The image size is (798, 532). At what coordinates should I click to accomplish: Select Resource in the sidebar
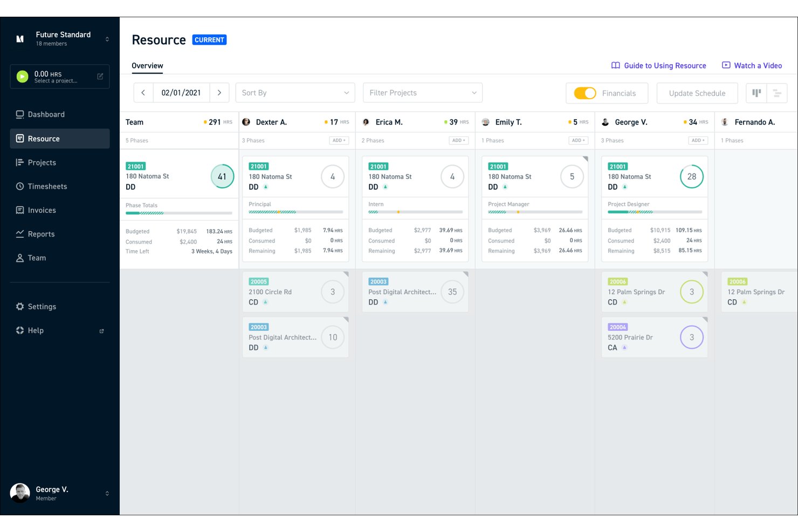pyautogui.click(x=59, y=139)
